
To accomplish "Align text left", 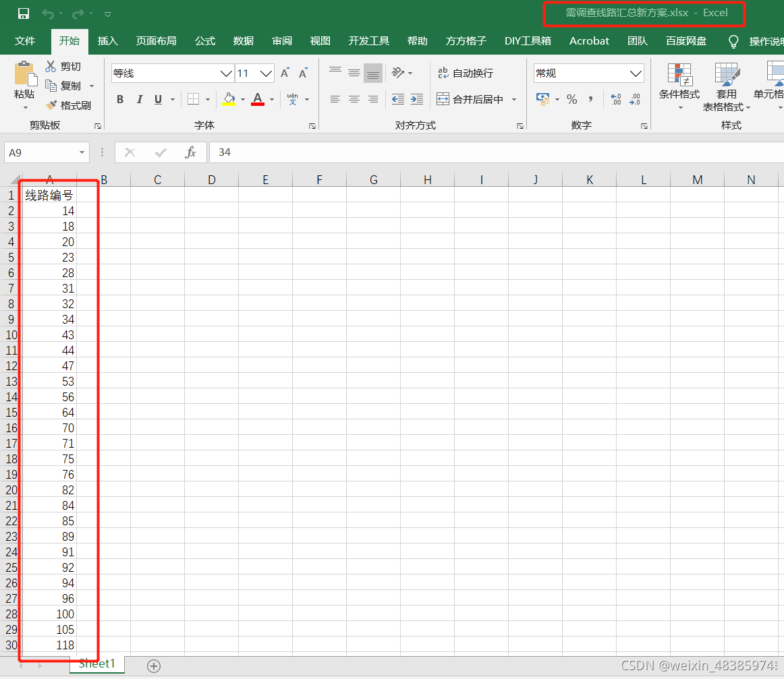I will point(335,99).
